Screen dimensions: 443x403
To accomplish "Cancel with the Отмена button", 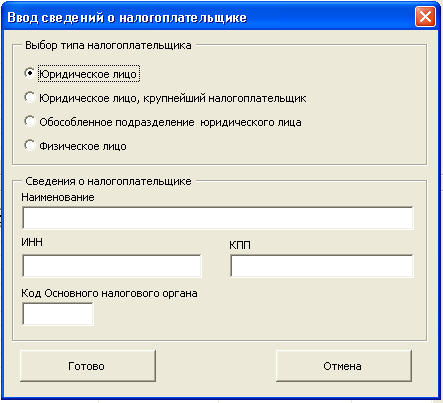I will click(344, 366).
